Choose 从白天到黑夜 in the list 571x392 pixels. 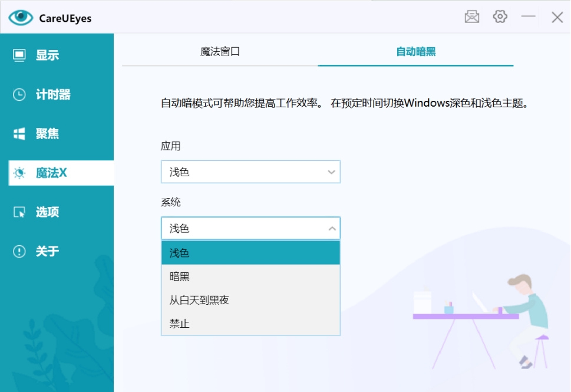tap(250, 299)
